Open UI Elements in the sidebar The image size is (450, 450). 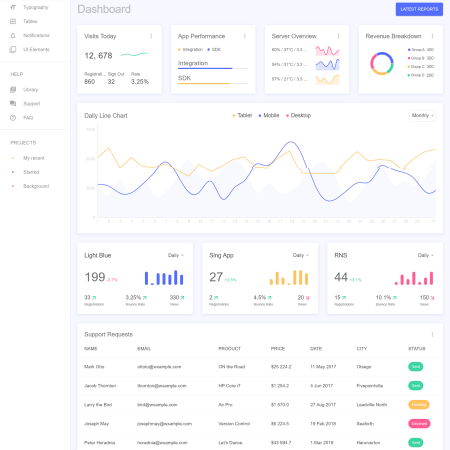(x=36, y=49)
